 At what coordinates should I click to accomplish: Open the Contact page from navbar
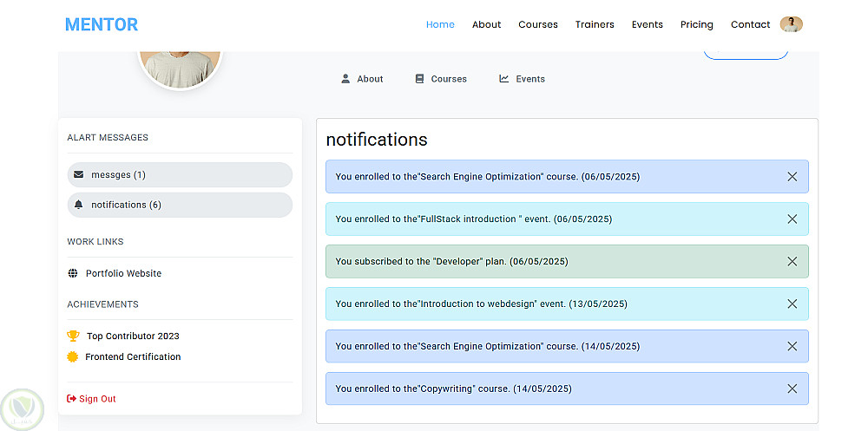coord(750,24)
